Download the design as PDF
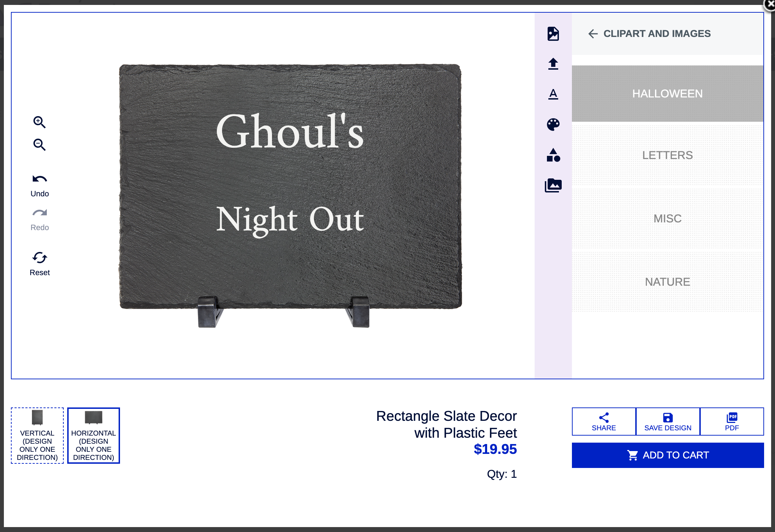The width and height of the screenshot is (775, 532). tap(732, 422)
